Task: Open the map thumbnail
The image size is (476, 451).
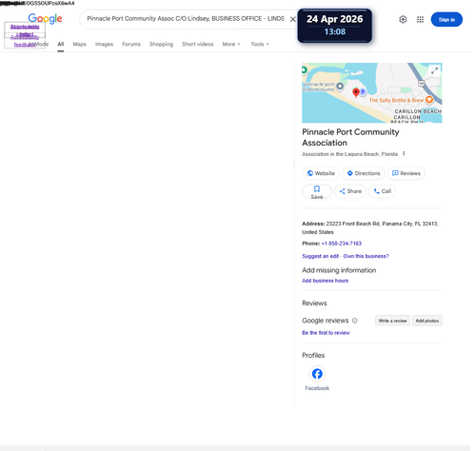Action: 371,92
